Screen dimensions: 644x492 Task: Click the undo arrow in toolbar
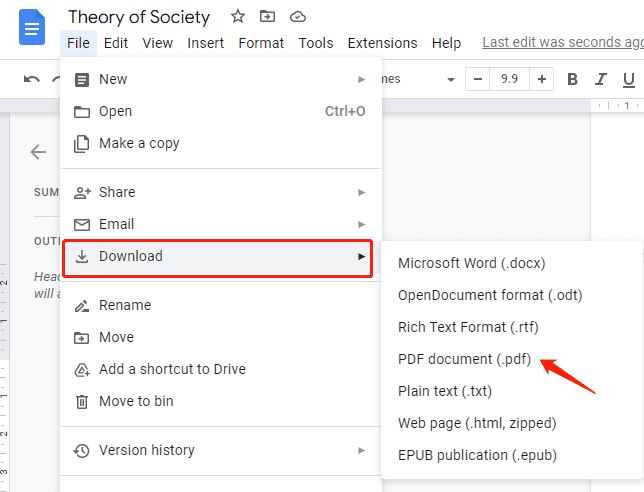pyautogui.click(x=32, y=80)
